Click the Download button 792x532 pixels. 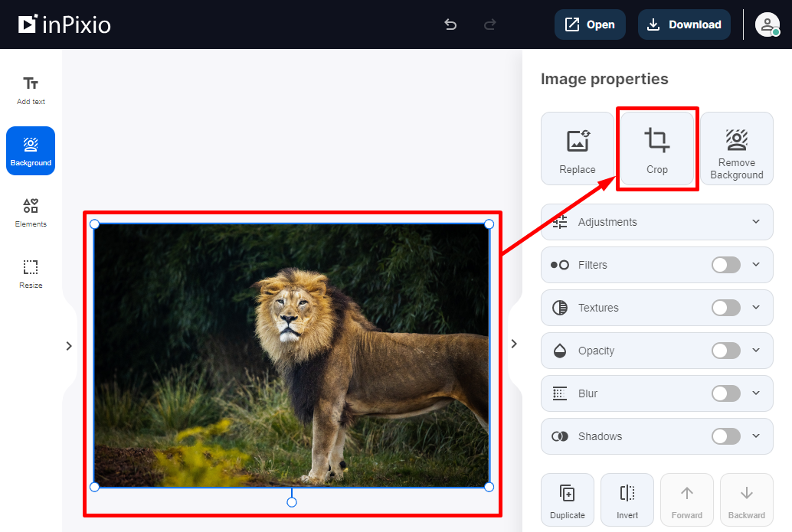pos(684,24)
